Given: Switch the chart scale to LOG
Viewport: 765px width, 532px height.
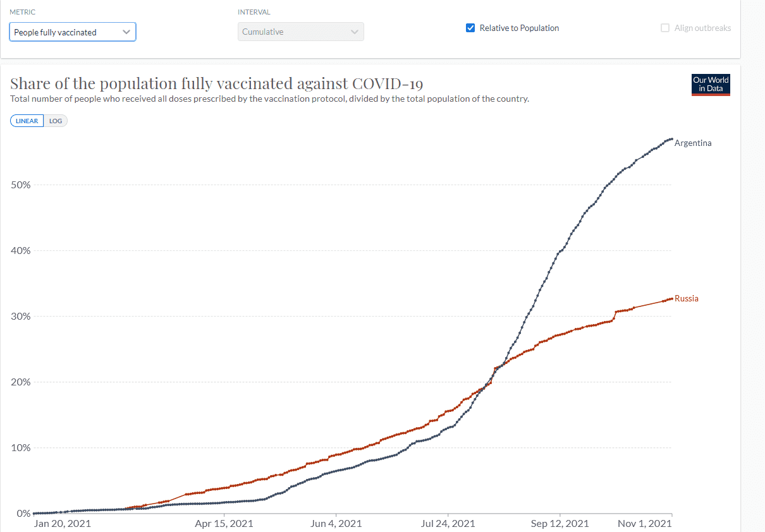Looking at the screenshot, I should coord(56,121).
